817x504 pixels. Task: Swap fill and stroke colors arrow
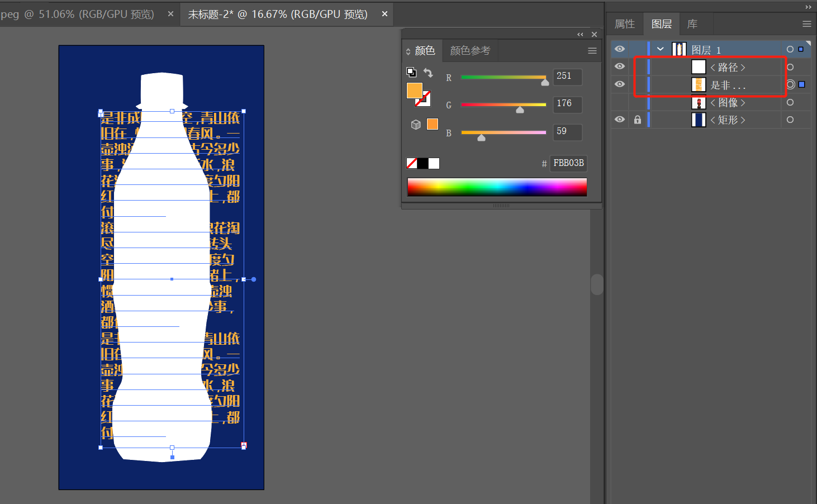pos(428,73)
